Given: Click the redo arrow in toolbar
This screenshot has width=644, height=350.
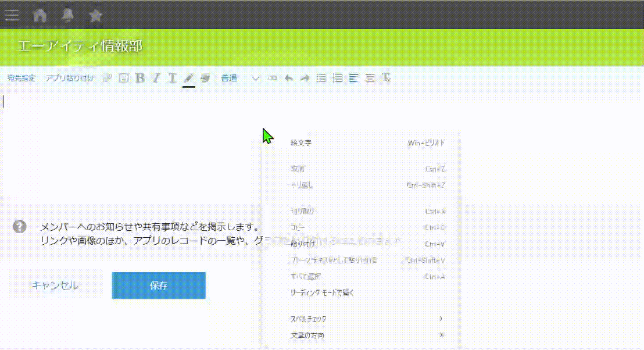Looking at the screenshot, I should 304,78.
